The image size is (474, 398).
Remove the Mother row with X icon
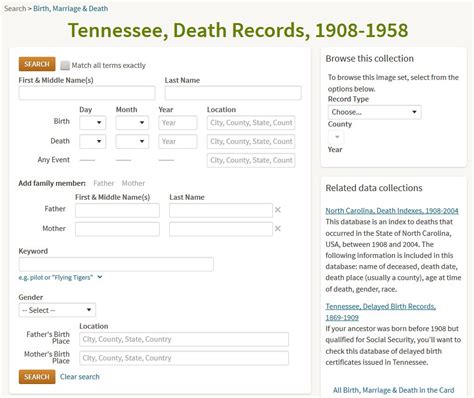(277, 229)
